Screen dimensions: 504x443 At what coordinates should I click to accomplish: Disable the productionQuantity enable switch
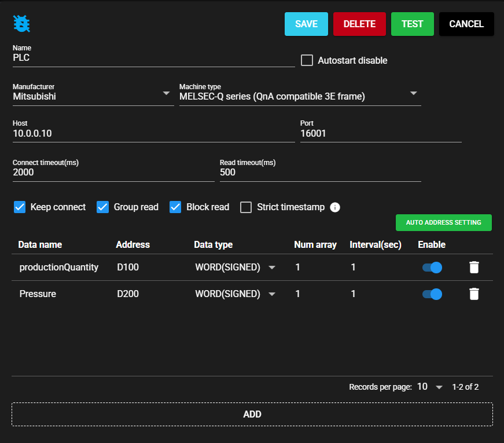point(432,267)
